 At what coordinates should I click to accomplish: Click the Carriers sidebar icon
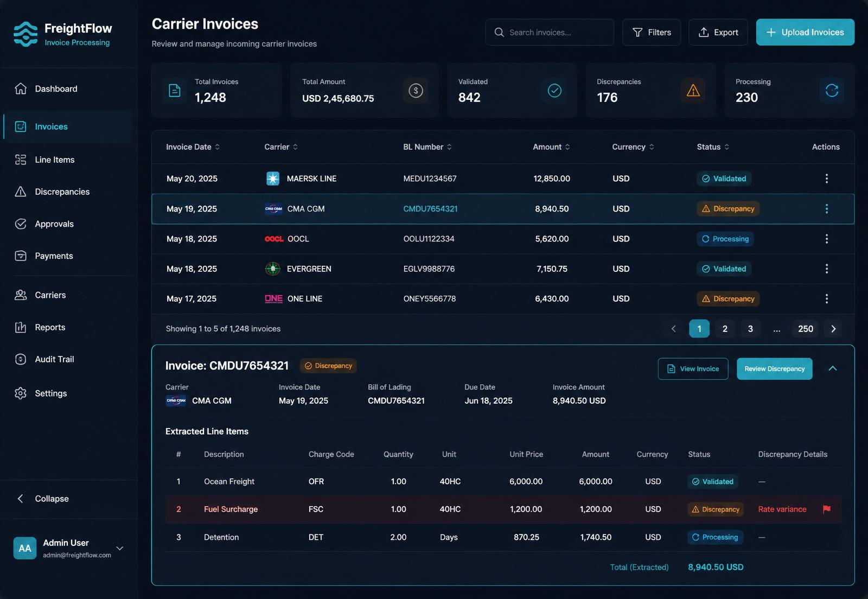21,295
